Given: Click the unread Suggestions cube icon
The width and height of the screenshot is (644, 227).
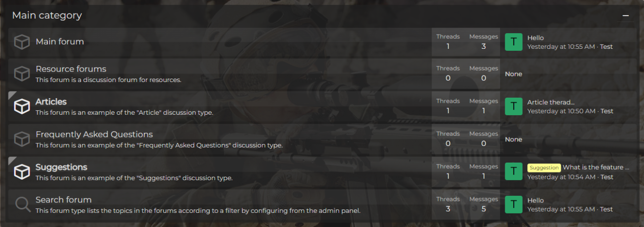Looking at the screenshot, I should (22, 172).
